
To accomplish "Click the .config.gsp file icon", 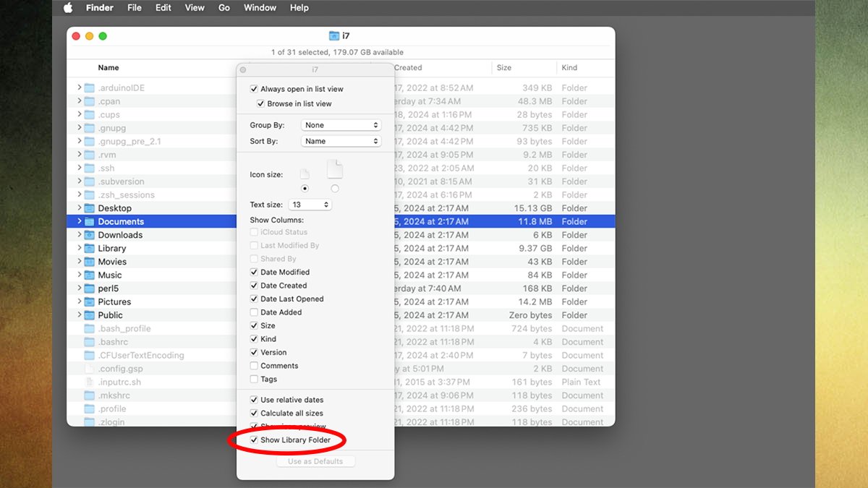I will (x=90, y=369).
